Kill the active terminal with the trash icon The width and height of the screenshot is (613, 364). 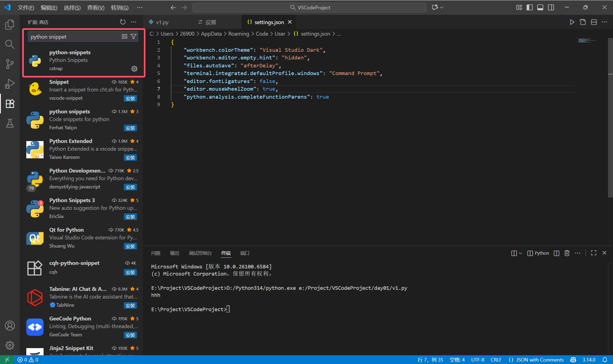567,253
